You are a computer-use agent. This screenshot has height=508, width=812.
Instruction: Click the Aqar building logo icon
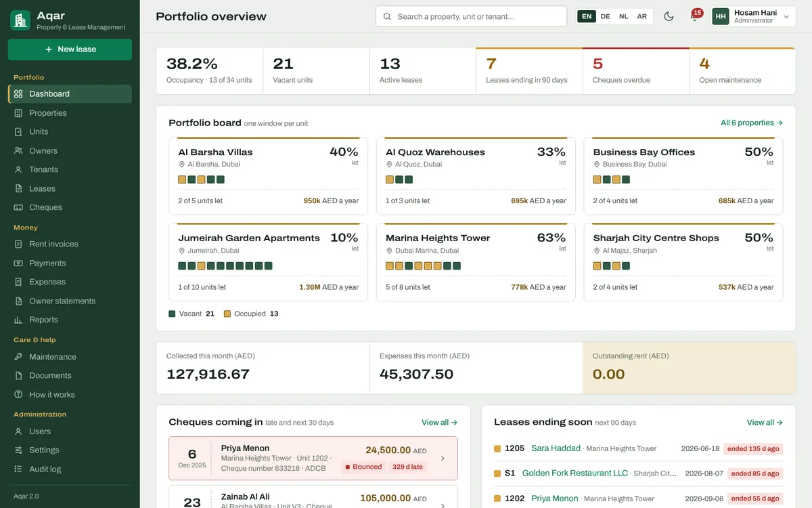pyautogui.click(x=20, y=20)
